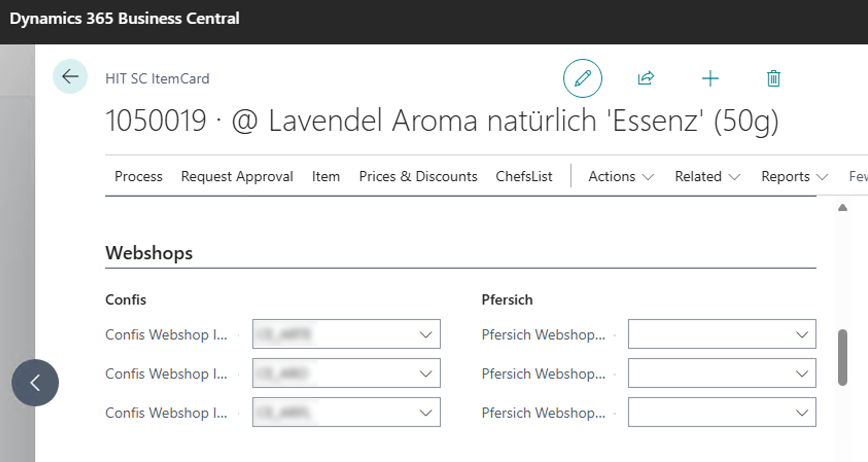868x462 pixels.
Task: Click the pencil edit icon
Action: 582,78
